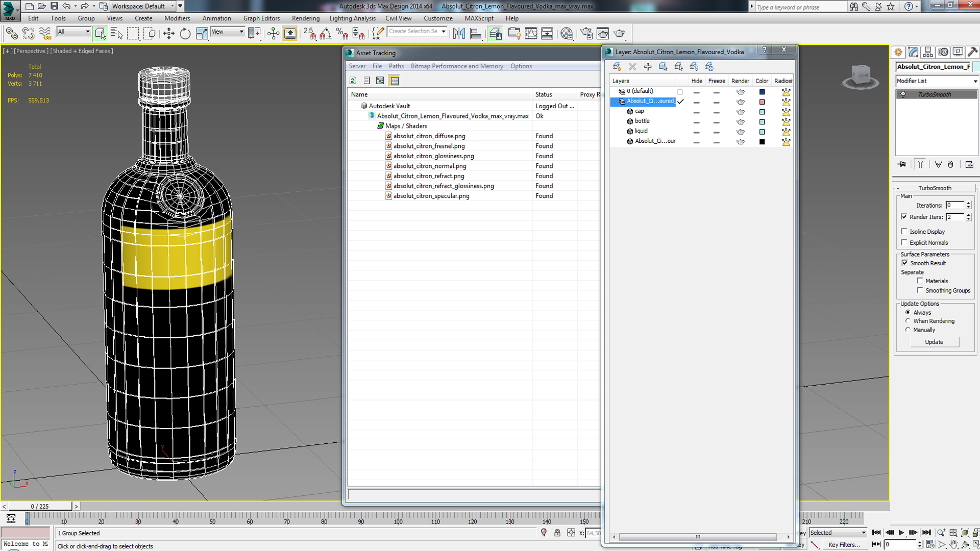
Task: Select the When Rendering update option
Action: click(x=908, y=321)
